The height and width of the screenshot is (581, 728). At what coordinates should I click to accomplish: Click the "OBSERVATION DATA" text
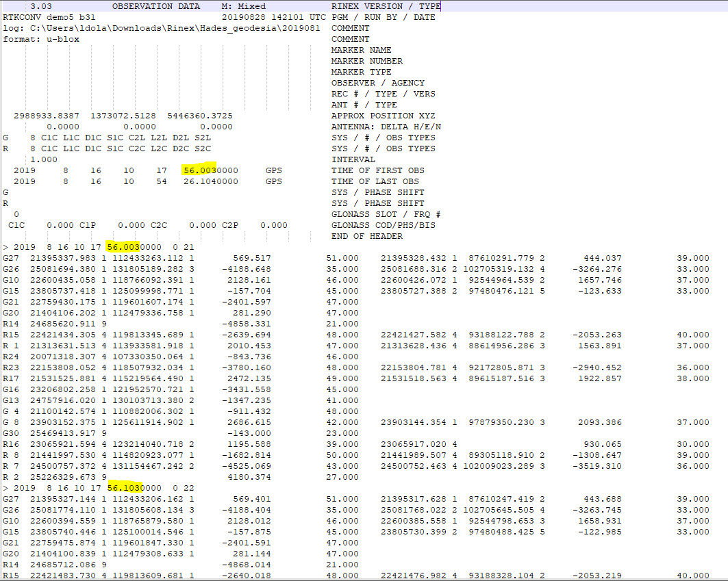156,6
